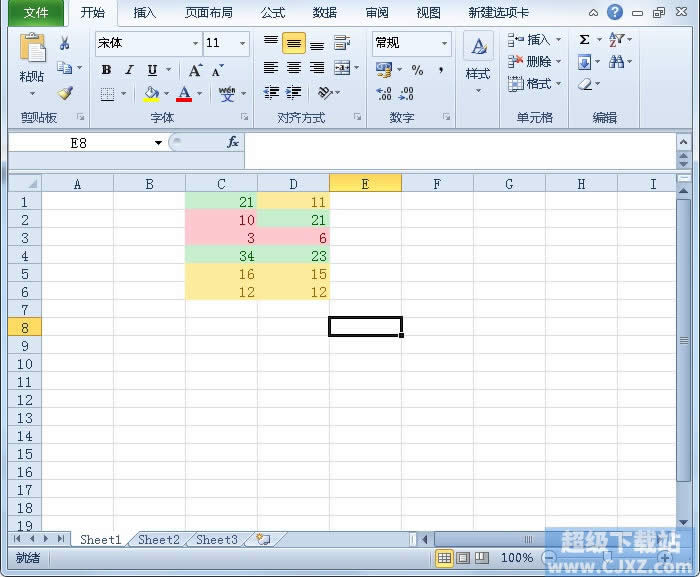Open font dialog launcher in 字体 group

[x=245, y=117]
